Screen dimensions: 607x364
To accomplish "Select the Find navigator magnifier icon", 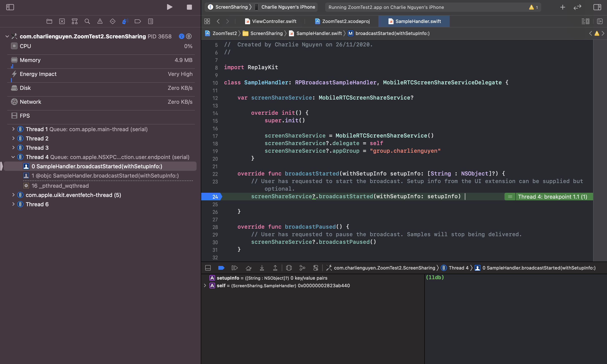I will pos(87,21).
